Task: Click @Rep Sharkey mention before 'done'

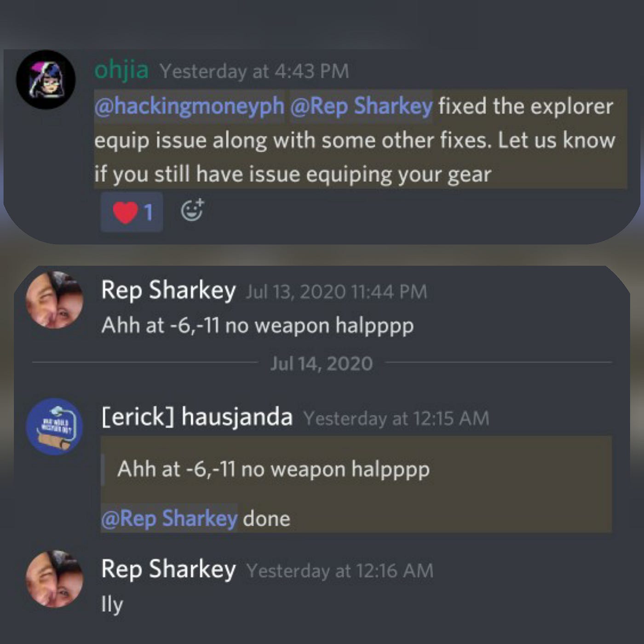Action: coord(169,518)
